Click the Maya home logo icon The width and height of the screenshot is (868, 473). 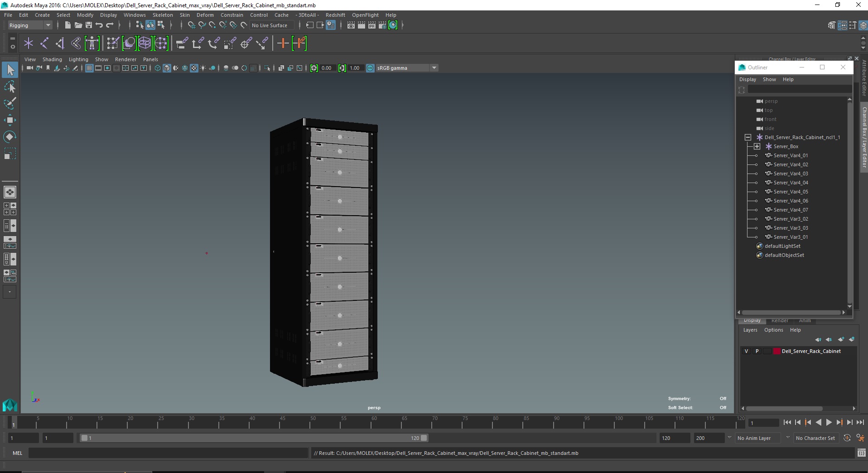click(x=10, y=404)
